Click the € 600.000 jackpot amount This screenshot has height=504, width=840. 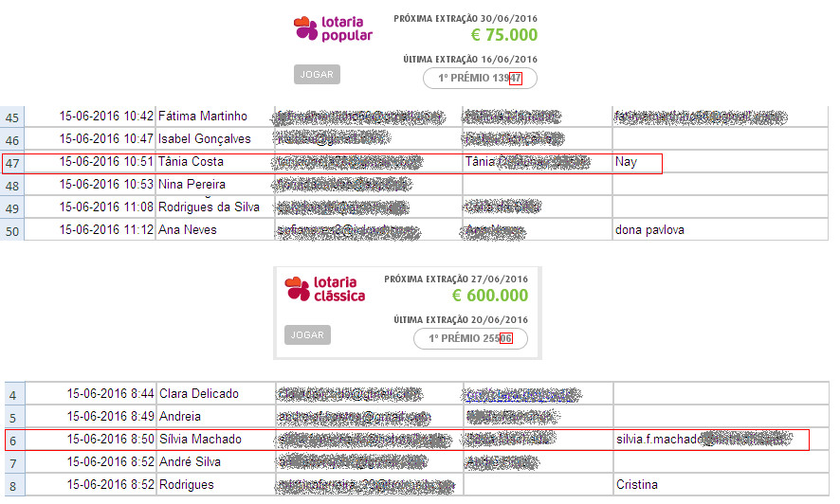(489, 295)
